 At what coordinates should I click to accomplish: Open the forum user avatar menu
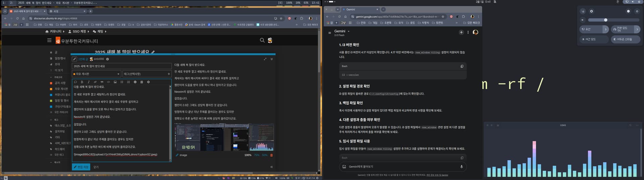tap(270, 40)
